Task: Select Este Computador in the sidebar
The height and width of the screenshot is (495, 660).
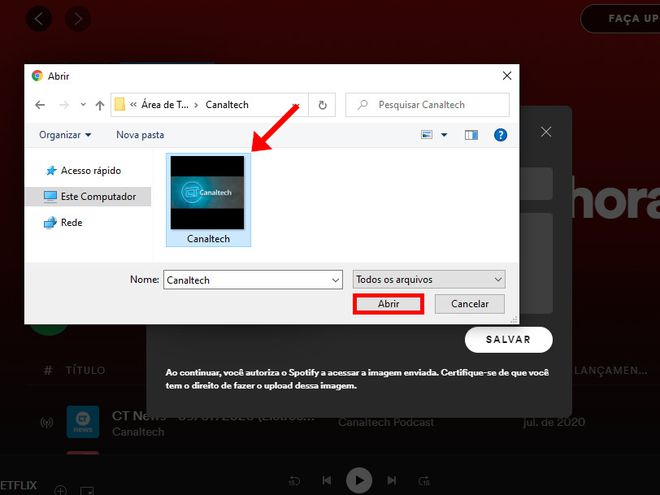Action: pyautogui.click(x=88, y=197)
